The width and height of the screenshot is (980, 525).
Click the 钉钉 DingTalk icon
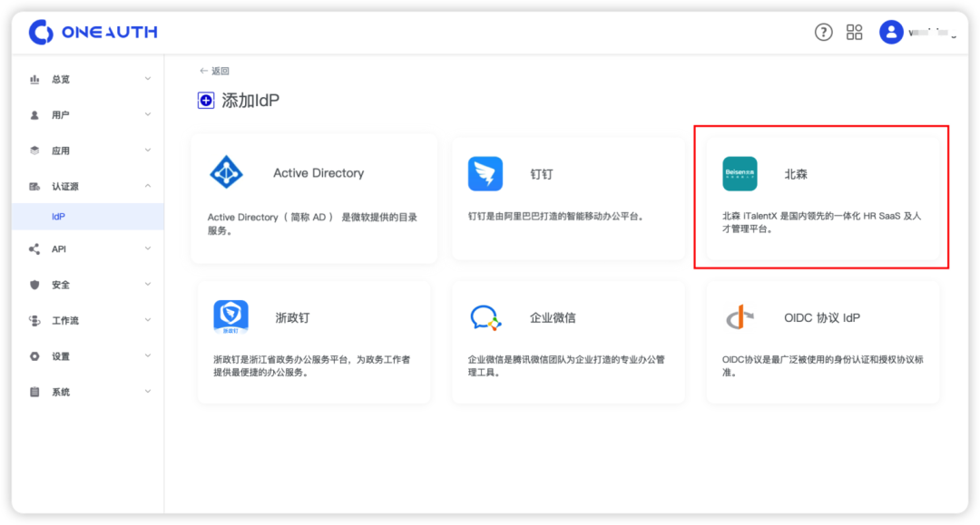(485, 173)
